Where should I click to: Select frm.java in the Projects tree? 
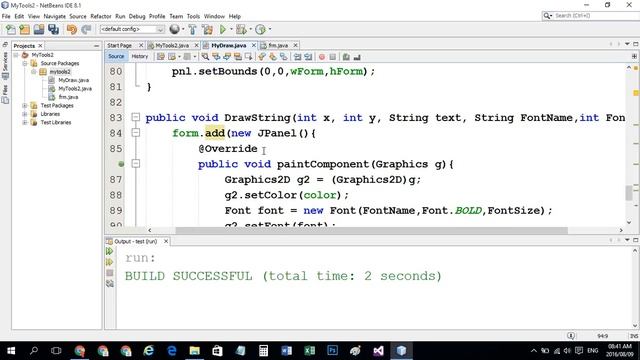[68, 97]
